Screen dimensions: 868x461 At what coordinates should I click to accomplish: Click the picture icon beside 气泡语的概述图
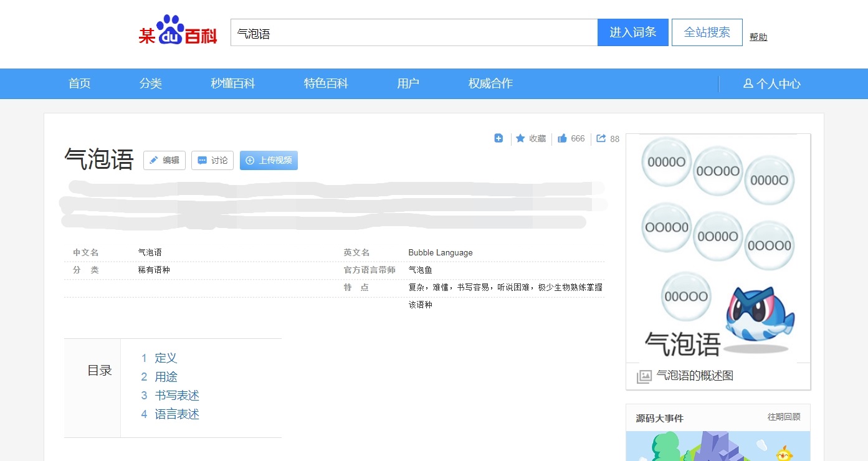coord(644,376)
